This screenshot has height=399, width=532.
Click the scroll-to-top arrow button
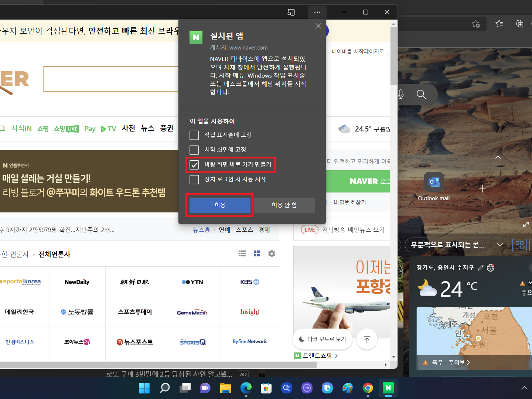click(367, 339)
